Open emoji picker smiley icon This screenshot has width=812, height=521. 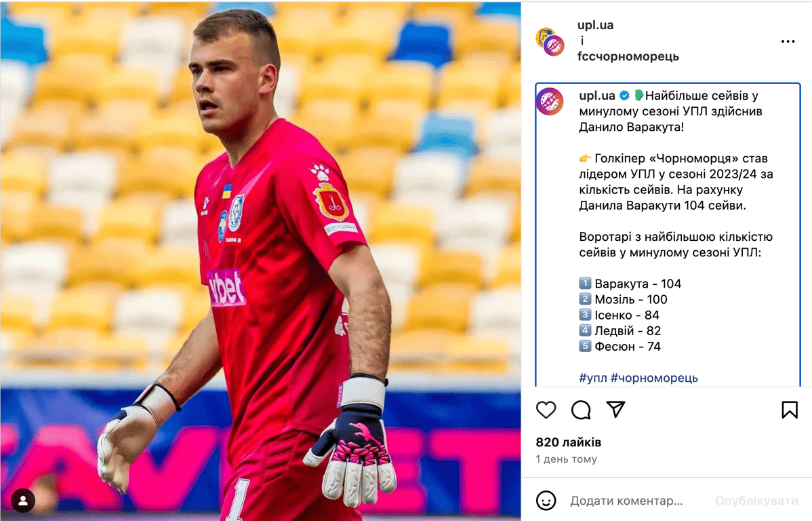546,500
